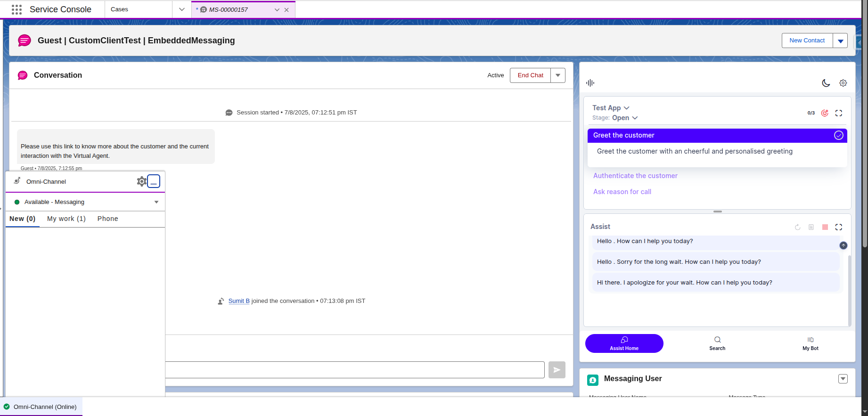Switch to the My work tab
The image size is (868, 416).
pyautogui.click(x=66, y=219)
